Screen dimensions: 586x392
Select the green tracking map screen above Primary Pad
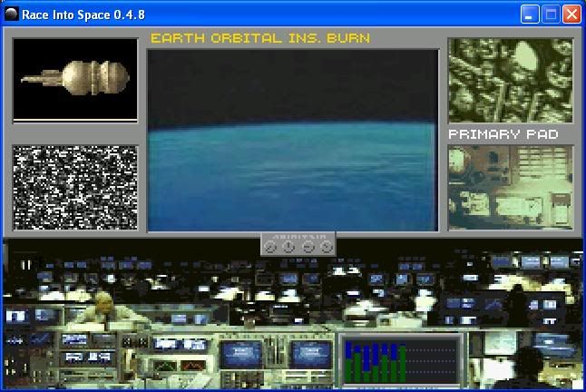click(511, 81)
